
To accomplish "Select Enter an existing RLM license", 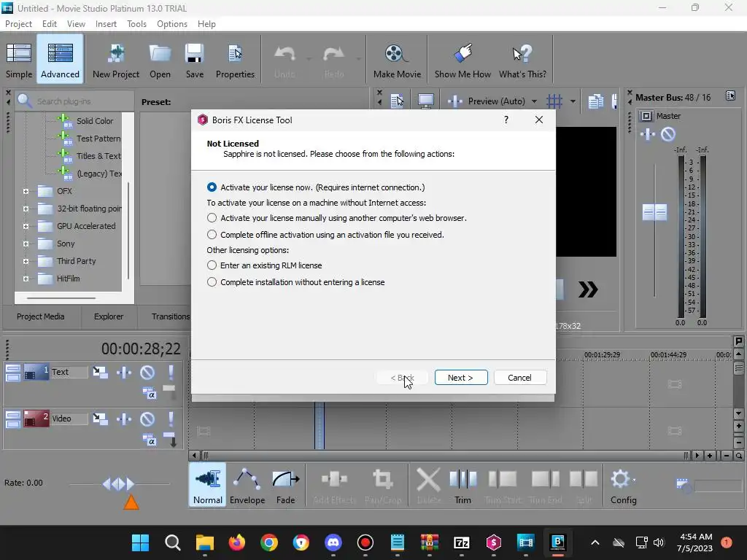I will [212, 265].
